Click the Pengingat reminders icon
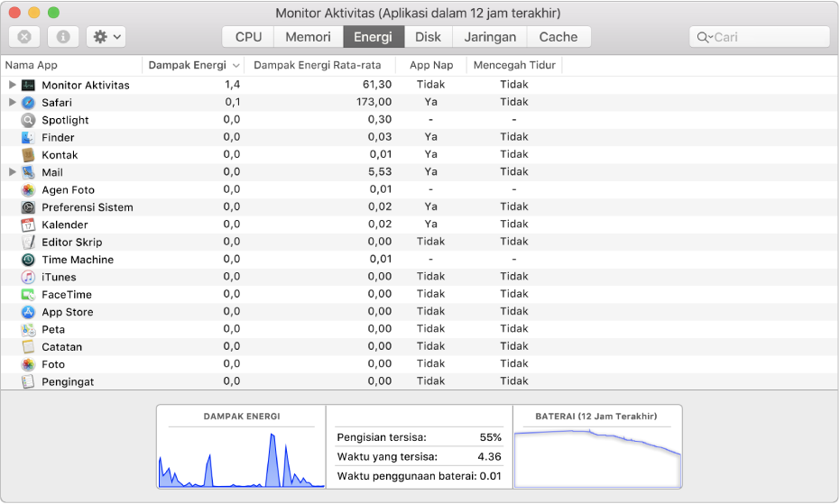The image size is (840, 504). click(x=28, y=382)
